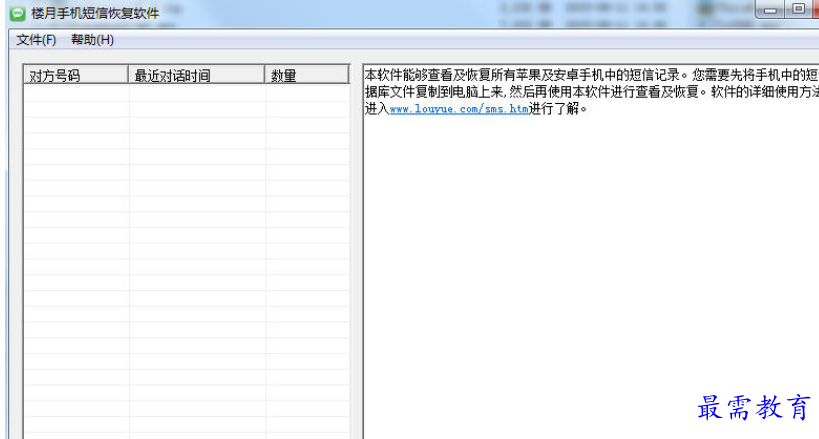This screenshot has height=439, width=819.
Task: Open the www.louyue.com/sms.htm link
Action: click(459, 109)
